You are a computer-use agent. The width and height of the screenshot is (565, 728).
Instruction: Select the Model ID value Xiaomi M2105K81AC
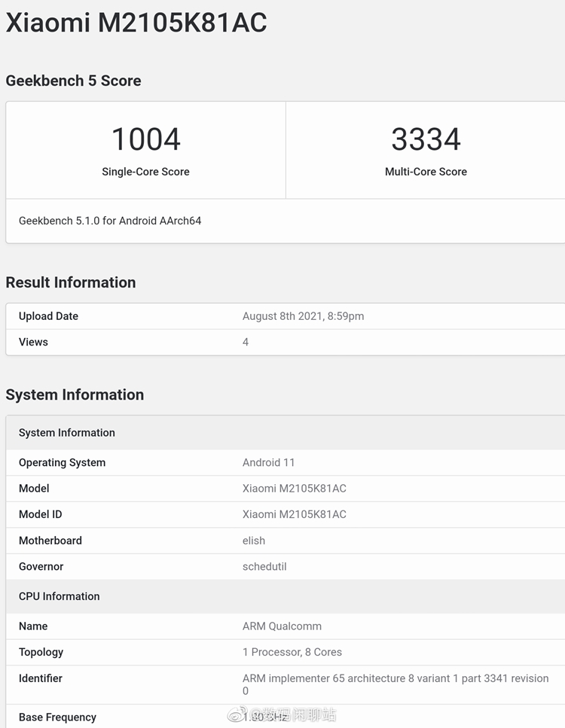295,514
